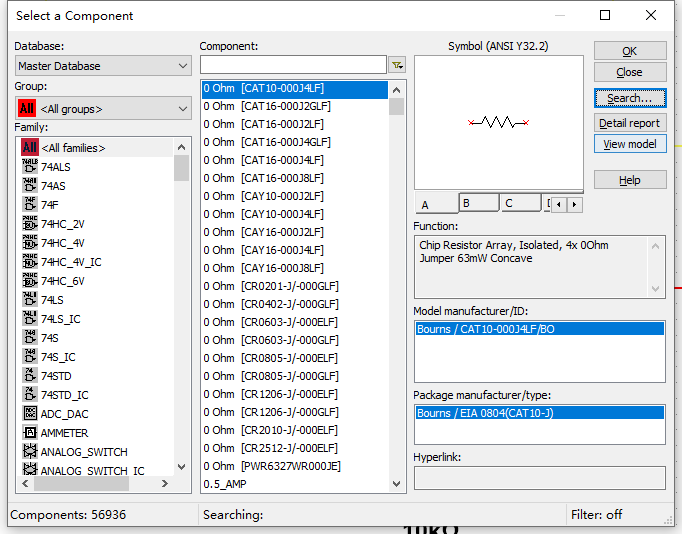Switch to symbol tab C
Viewport: 682px width, 534px height.
pyautogui.click(x=520, y=203)
